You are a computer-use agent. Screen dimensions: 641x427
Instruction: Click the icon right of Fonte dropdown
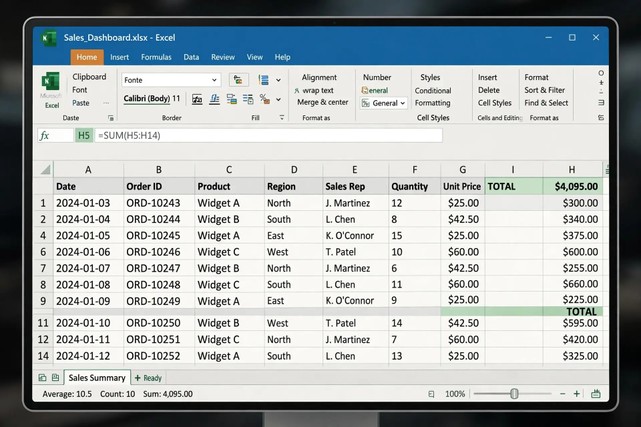238,80
